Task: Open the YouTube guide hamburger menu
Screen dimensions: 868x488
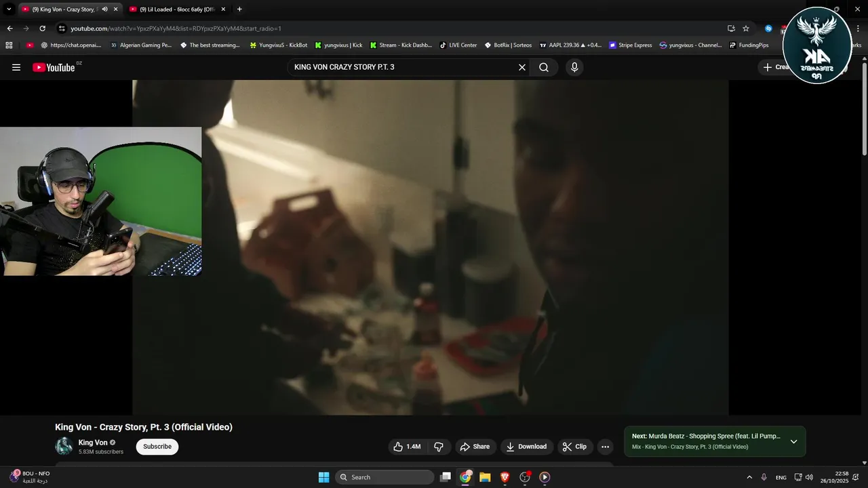Action: (16, 67)
